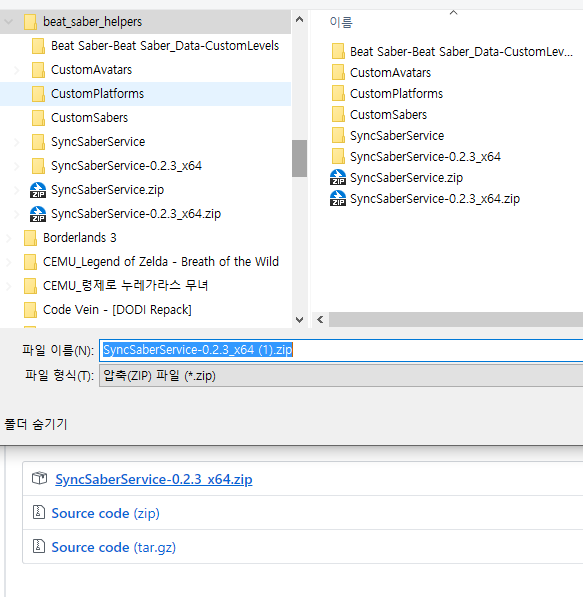Viewport: 583px width, 597px height.
Task: Select SyncSaberService.zip in the tree
Action: coord(107,190)
